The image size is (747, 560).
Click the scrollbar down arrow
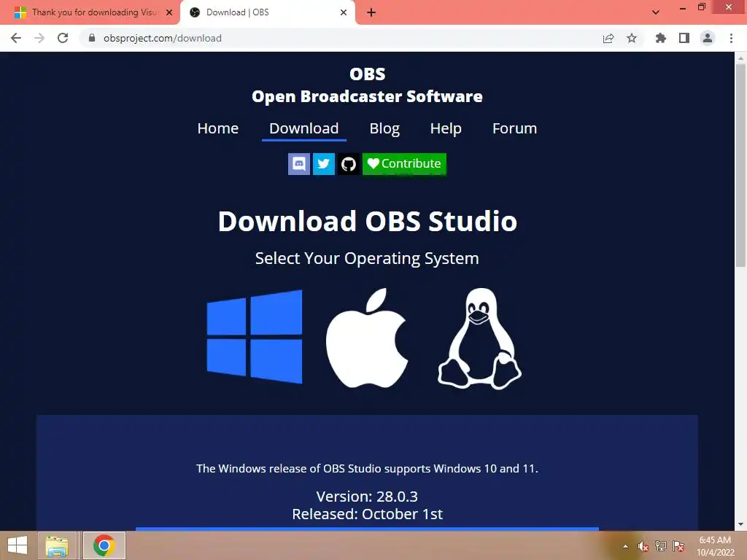click(x=740, y=524)
